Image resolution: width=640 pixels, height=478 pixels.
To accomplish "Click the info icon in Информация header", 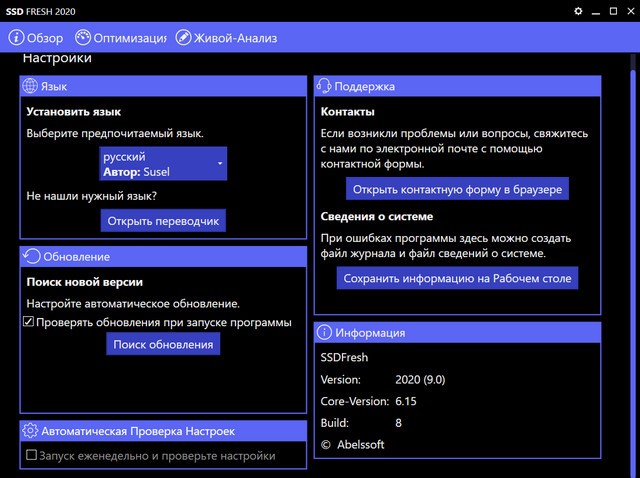I will (x=324, y=333).
